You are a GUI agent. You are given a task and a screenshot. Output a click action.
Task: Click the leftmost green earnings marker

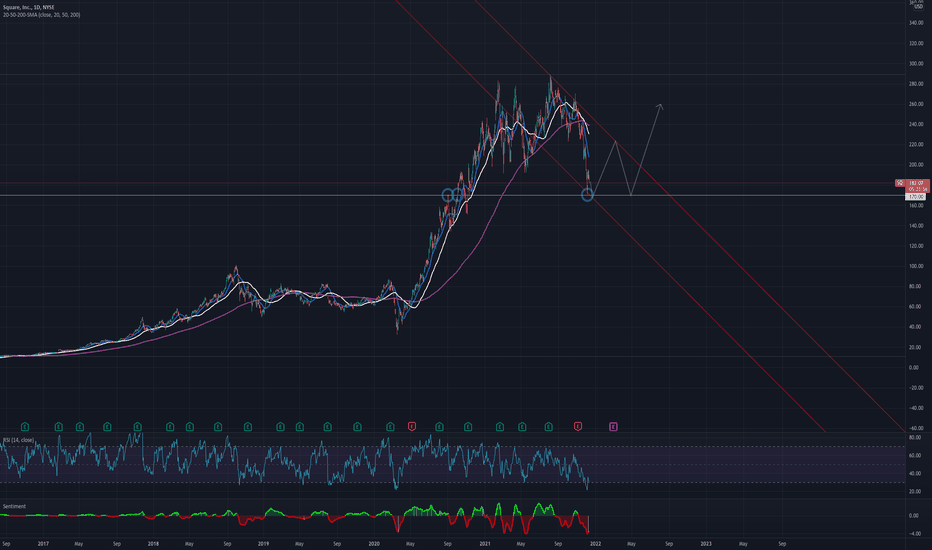tap(25, 426)
